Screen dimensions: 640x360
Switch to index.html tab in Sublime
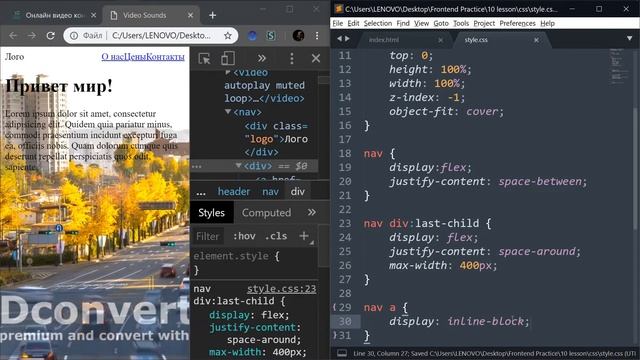click(x=384, y=40)
